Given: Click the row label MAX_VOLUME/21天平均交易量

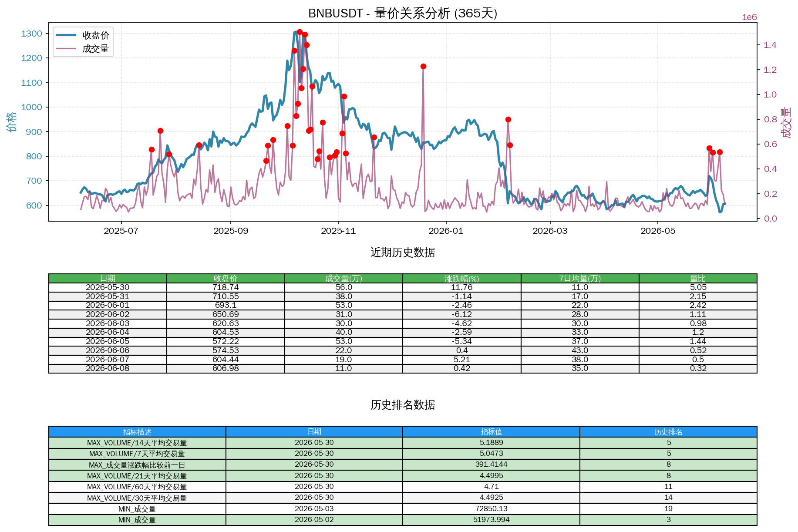Looking at the screenshot, I should [137, 476].
